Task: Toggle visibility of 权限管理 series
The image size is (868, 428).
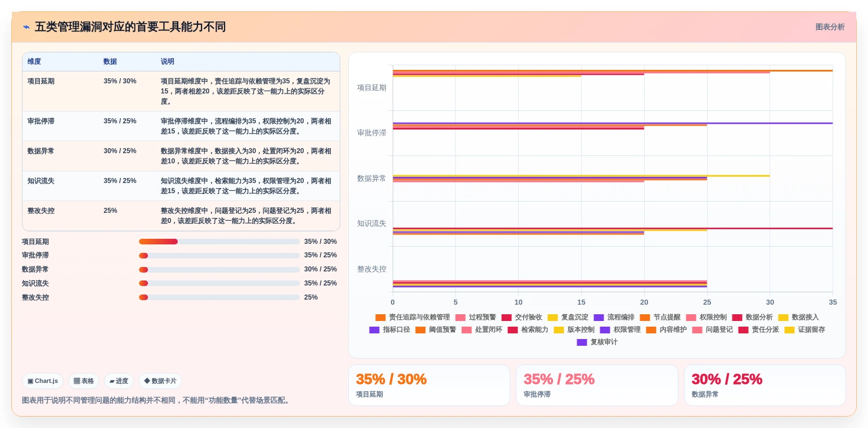Action: (x=620, y=330)
